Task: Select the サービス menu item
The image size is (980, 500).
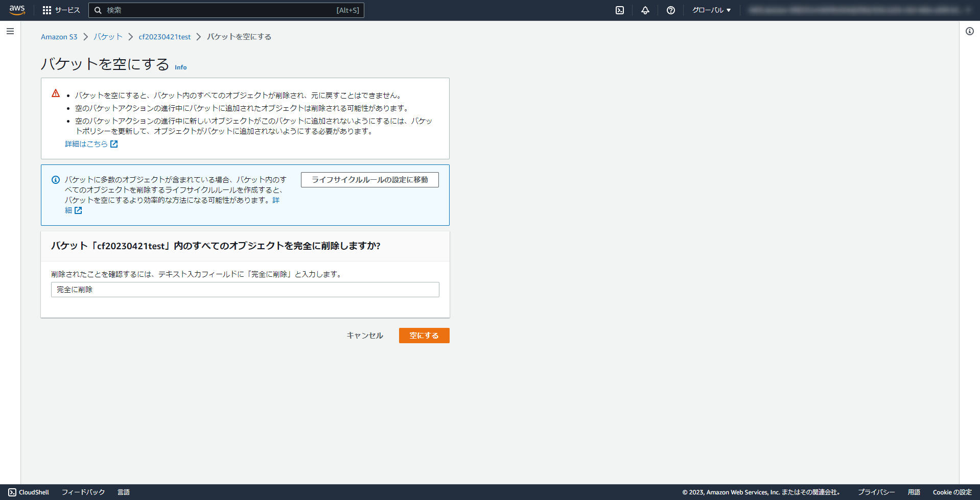Action: [66, 10]
